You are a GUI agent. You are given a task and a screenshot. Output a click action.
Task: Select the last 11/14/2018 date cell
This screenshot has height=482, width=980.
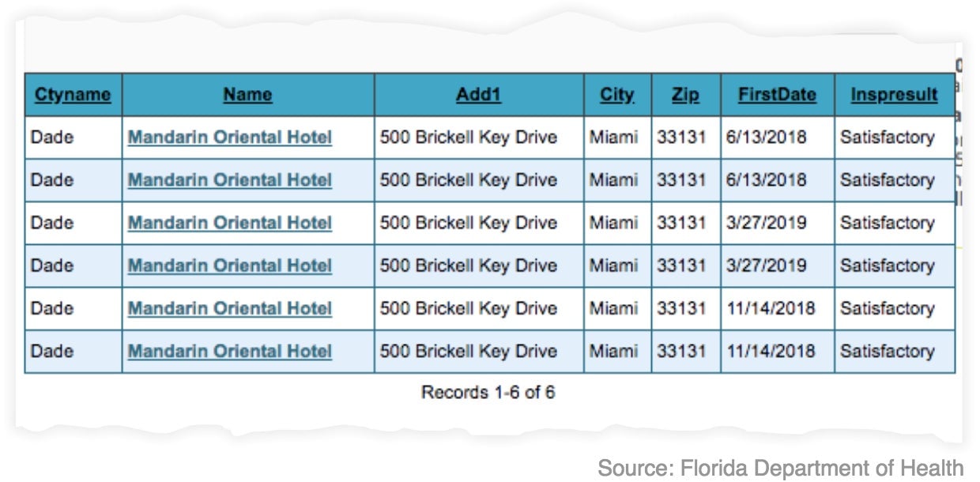(777, 351)
